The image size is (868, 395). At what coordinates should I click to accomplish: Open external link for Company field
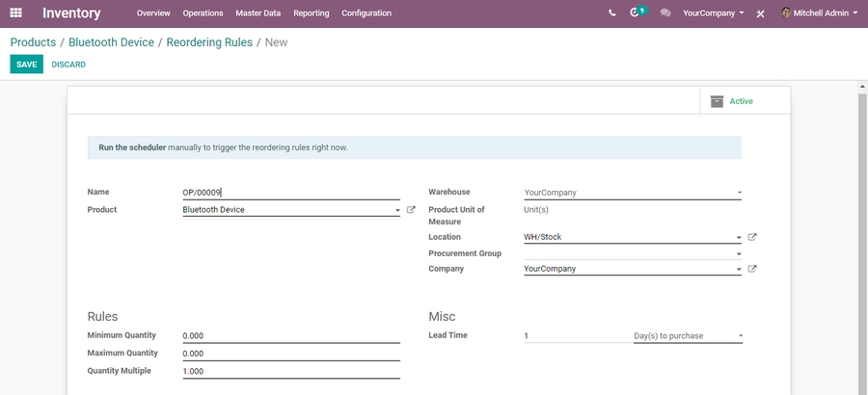tap(752, 269)
